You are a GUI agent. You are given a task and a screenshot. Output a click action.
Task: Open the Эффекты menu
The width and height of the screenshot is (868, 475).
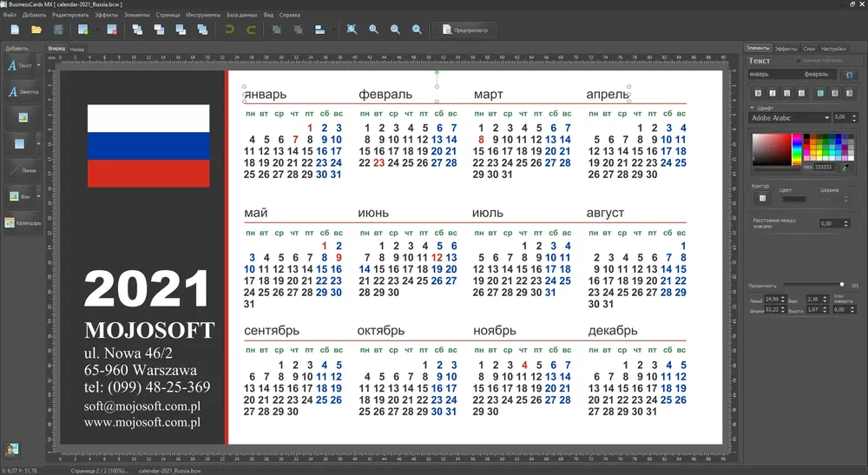click(x=106, y=15)
